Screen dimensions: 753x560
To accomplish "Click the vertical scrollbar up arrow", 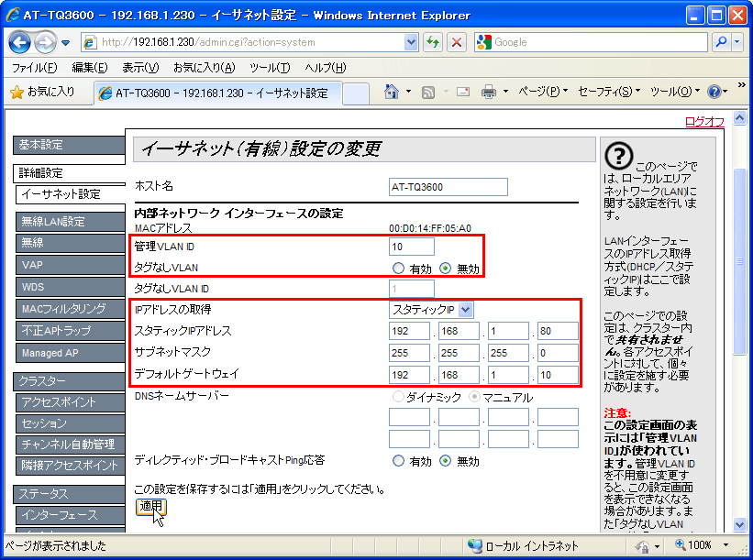I will click(739, 117).
